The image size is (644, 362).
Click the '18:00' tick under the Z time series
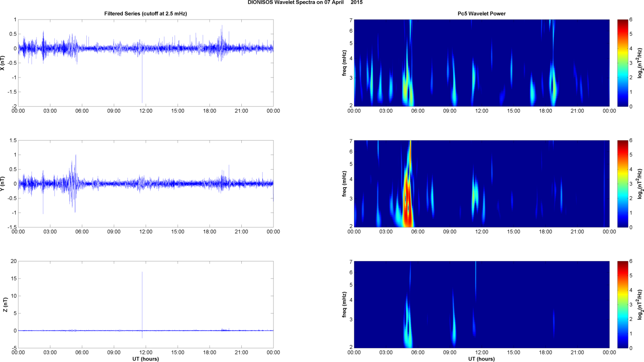[210, 353]
